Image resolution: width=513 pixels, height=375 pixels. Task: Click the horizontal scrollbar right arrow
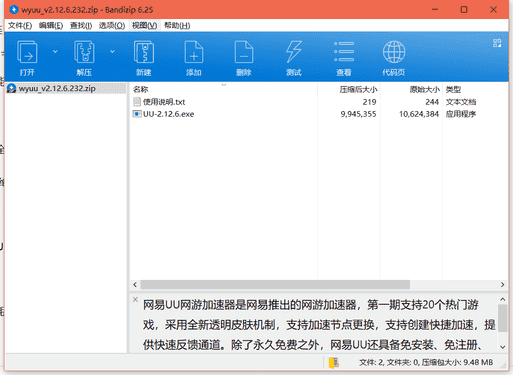[502, 285]
